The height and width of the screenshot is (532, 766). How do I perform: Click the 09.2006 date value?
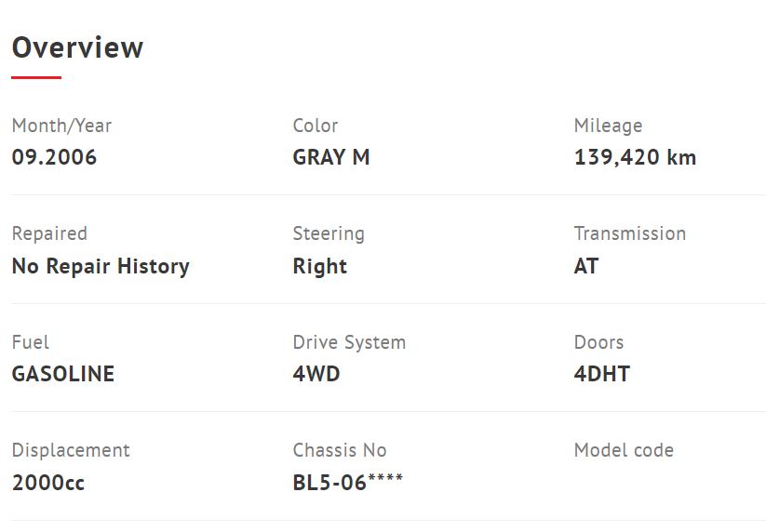[54, 157]
